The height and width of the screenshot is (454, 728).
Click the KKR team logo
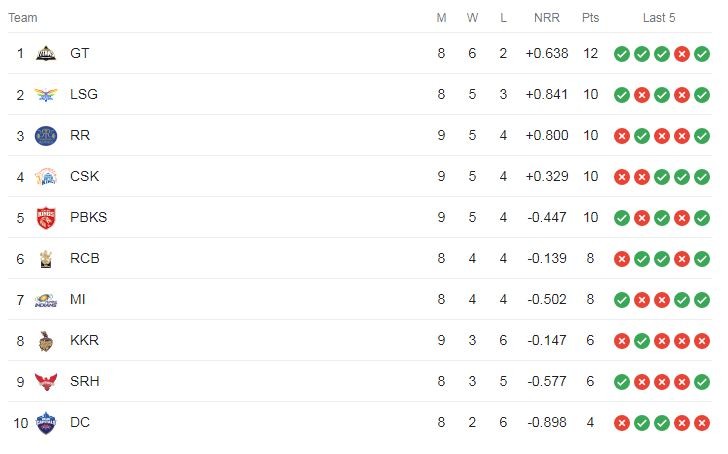tap(46, 341)
